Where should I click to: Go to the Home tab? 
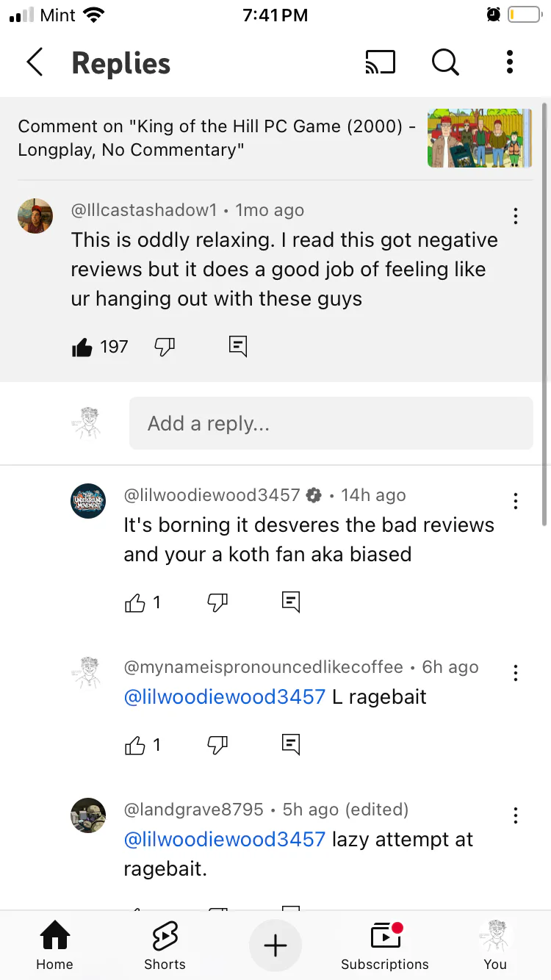click(x=55, y=946)
